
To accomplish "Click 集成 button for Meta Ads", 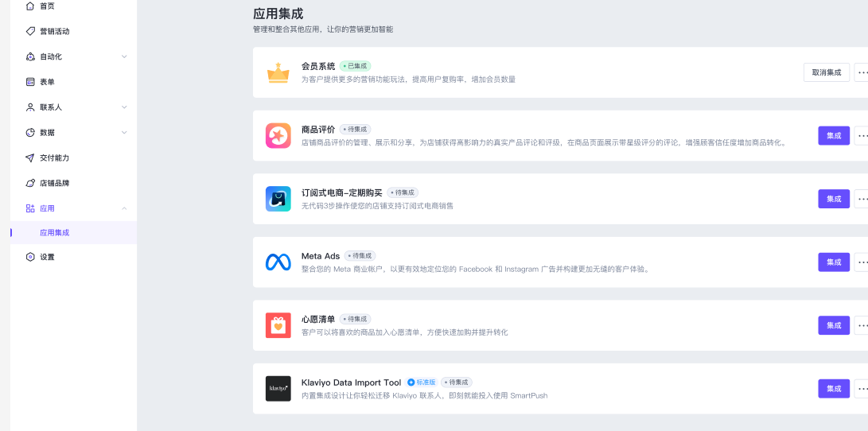I will pyautogui.click(x=833, y=262).
